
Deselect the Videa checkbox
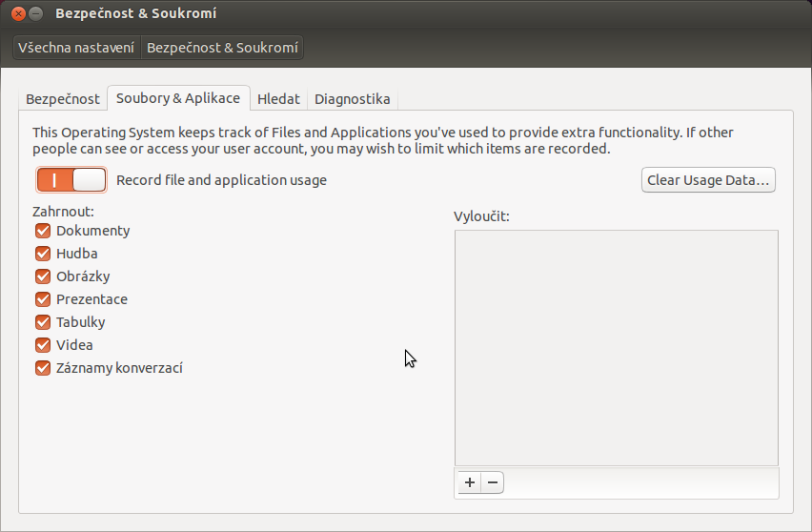(43, 345)
